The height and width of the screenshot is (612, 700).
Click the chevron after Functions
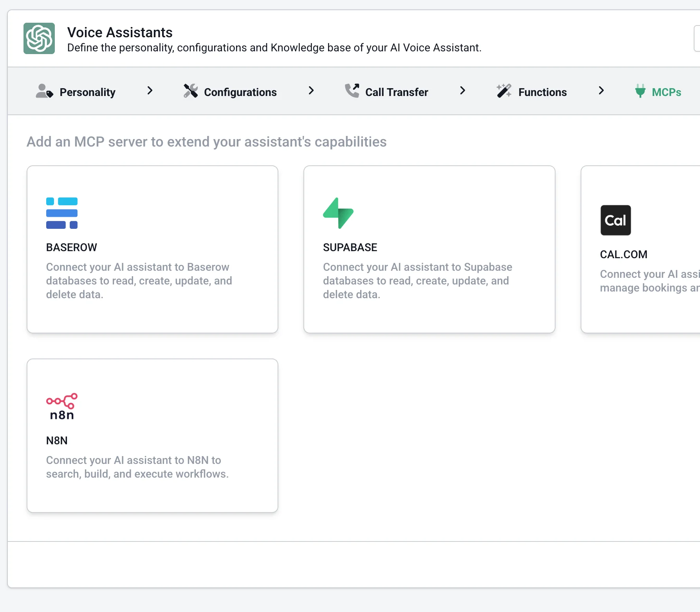(601, 91)
